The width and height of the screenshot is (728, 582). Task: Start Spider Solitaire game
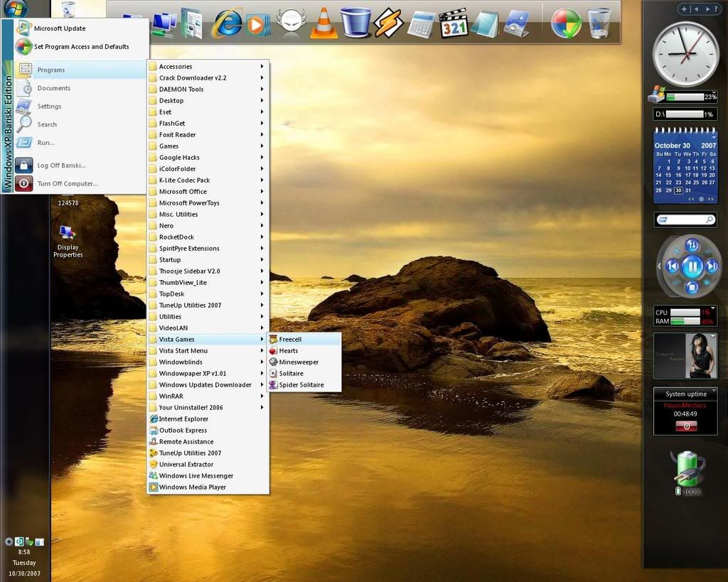pos(304,384)
